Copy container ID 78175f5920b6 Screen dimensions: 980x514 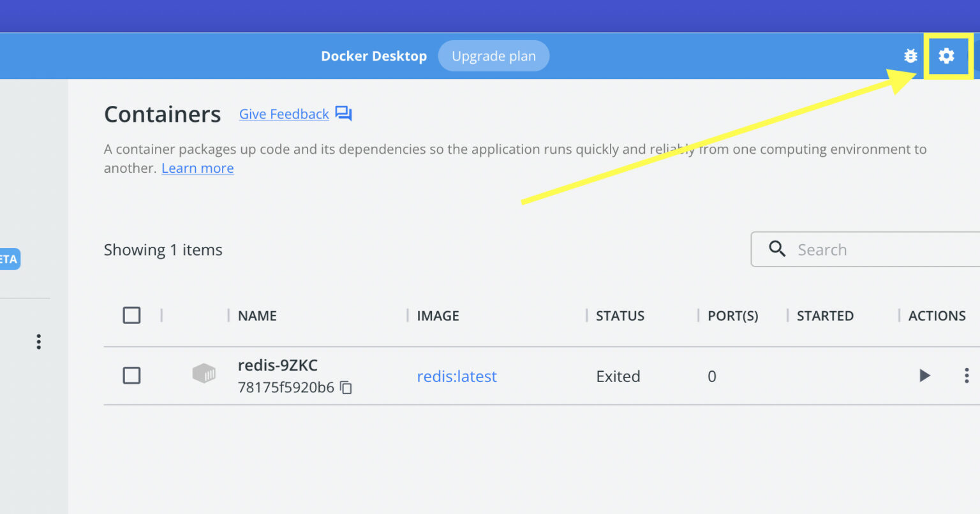point(346,387)
